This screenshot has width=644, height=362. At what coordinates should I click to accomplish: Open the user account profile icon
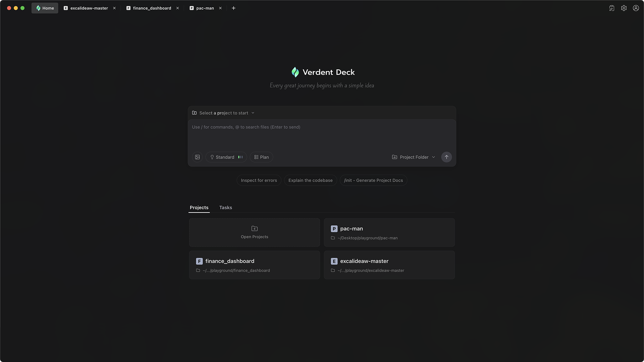[x=636, y=8]
